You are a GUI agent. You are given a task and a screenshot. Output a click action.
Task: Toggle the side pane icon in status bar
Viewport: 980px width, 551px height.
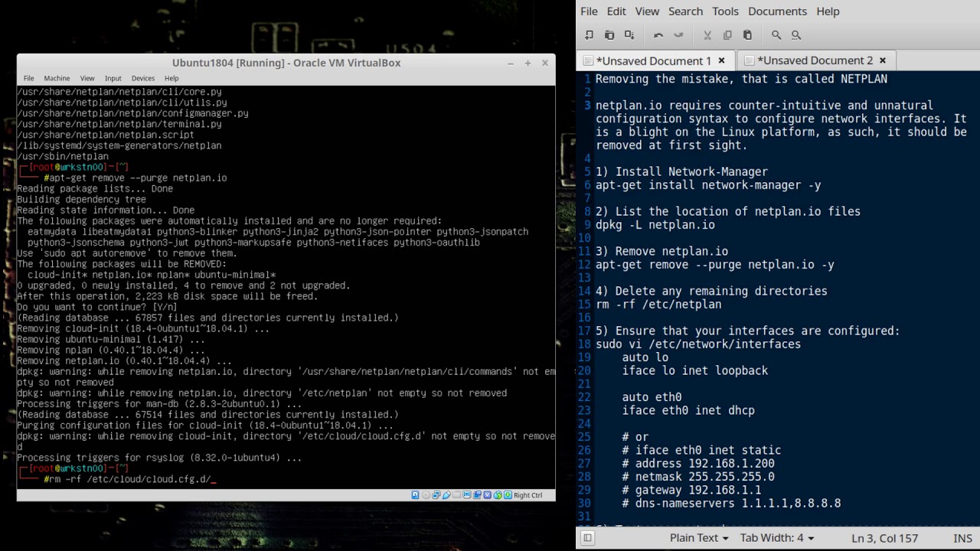click(x=588, y=538)
